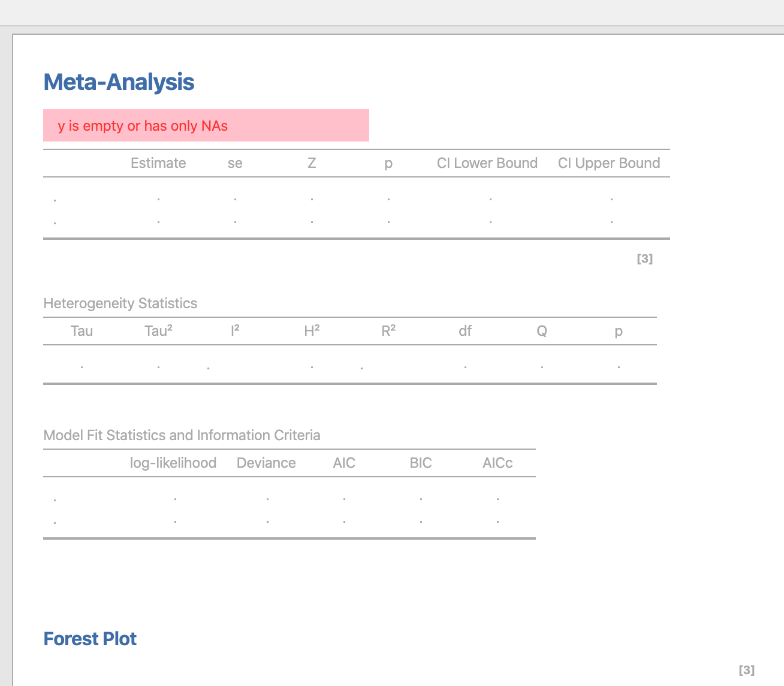
Task: Select the AICc column header
Action: [497, 463]
